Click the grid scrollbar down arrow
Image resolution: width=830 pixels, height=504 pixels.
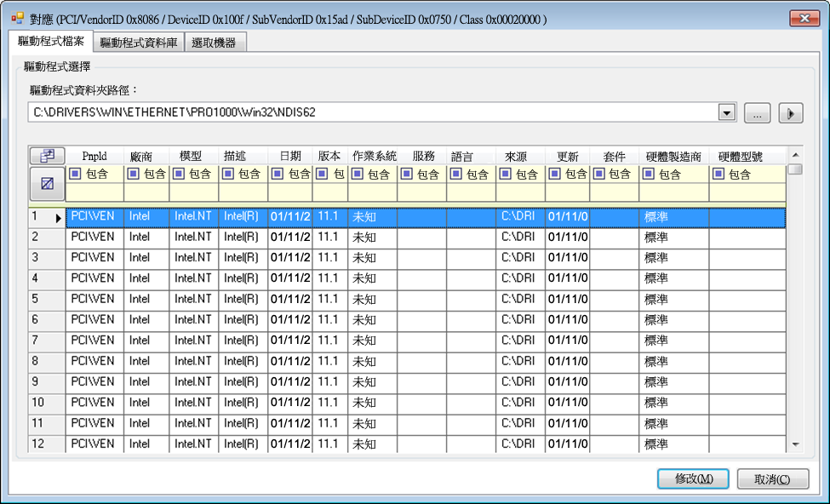point(795,444)
